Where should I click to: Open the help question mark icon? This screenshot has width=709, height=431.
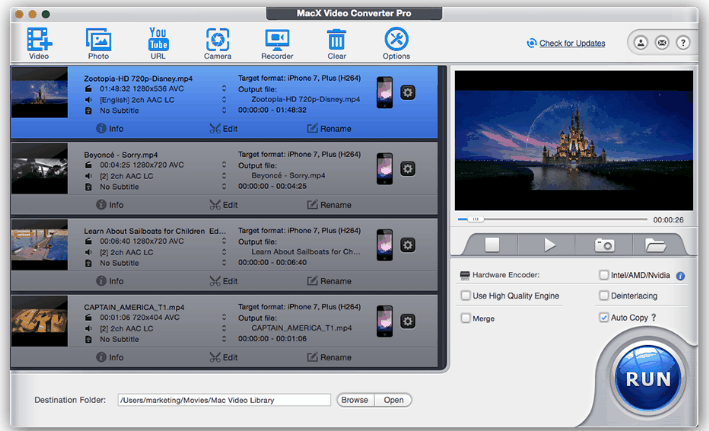[x=683, y=43]
